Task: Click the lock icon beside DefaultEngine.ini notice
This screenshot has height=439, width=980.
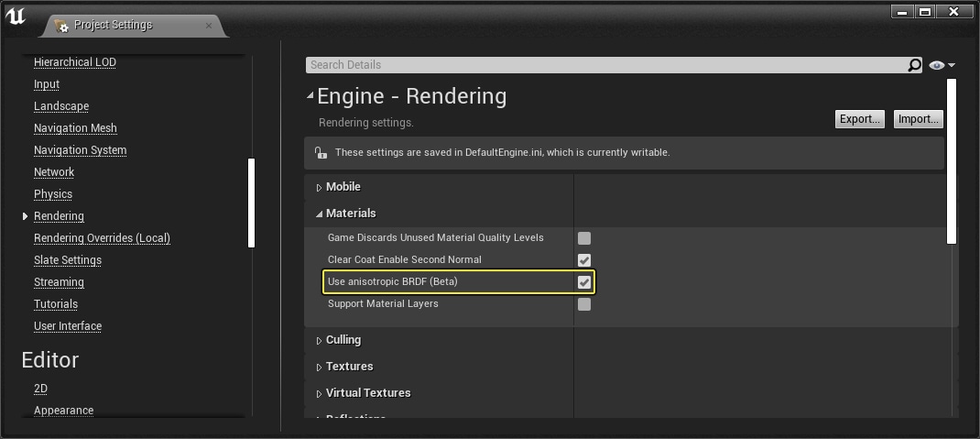Action: click(320, 153)
